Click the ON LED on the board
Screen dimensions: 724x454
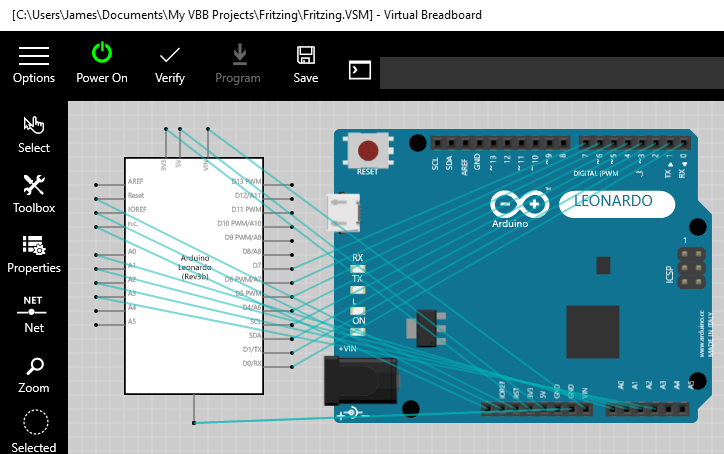tap(358, 332)
